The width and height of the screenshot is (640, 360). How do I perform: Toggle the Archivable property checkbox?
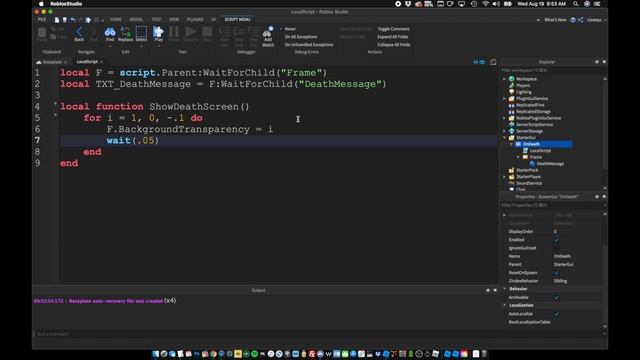pyautogui.click(x=556, y=298)
